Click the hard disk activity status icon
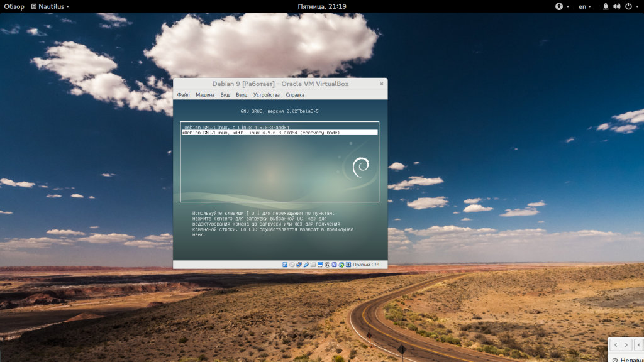 (x=285, y=265)
